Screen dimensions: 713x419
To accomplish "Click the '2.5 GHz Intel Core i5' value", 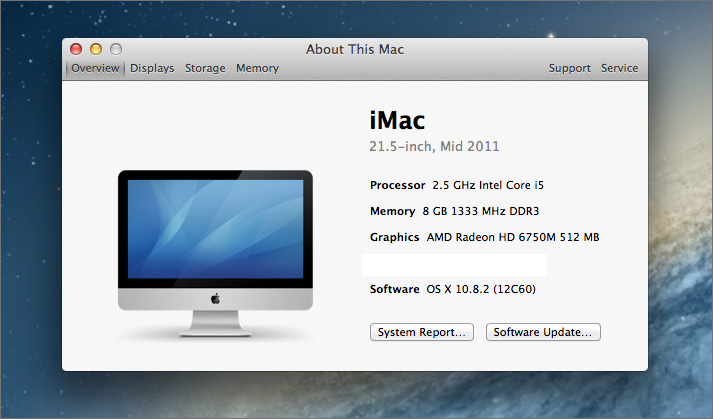I will click(488, 185).
